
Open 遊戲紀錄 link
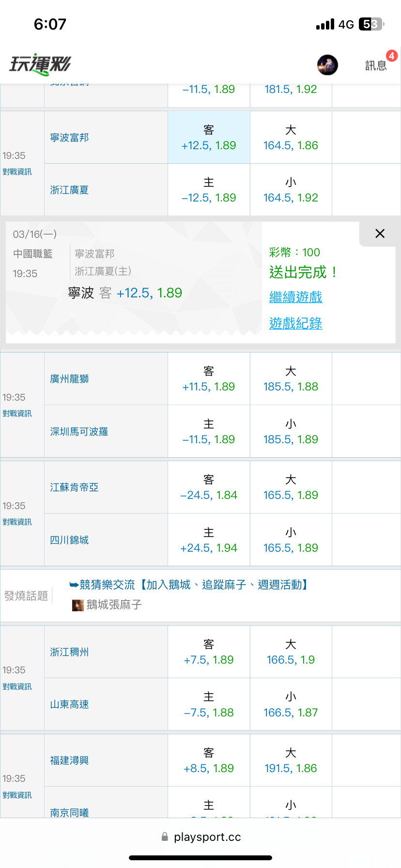pyautogui.click(x=295, y=323)
